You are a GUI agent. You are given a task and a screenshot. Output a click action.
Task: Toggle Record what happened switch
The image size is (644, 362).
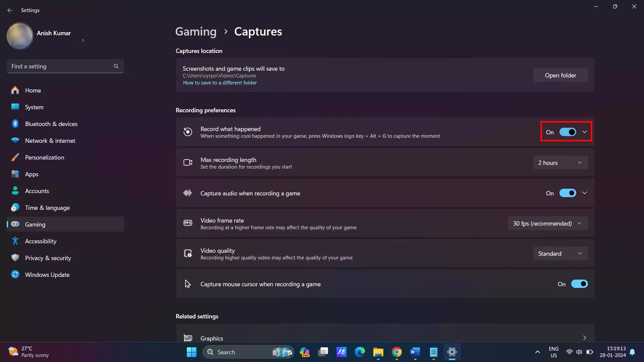pos(568,132)
